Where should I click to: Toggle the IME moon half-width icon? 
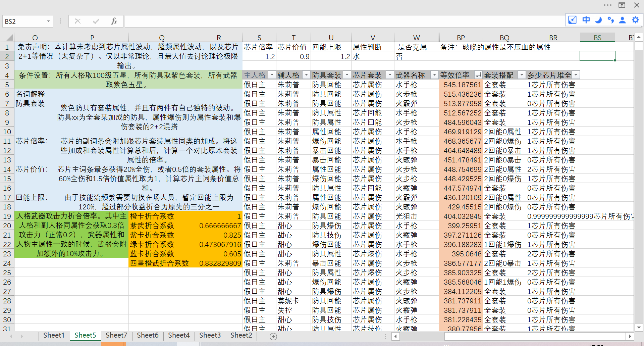[598, 20]
